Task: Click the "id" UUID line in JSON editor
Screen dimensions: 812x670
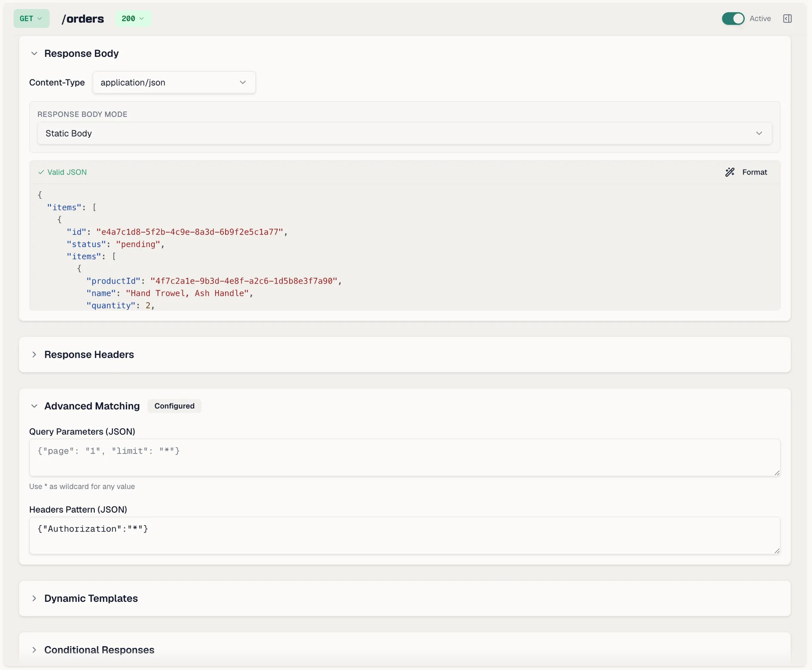Action: point(177,232)
